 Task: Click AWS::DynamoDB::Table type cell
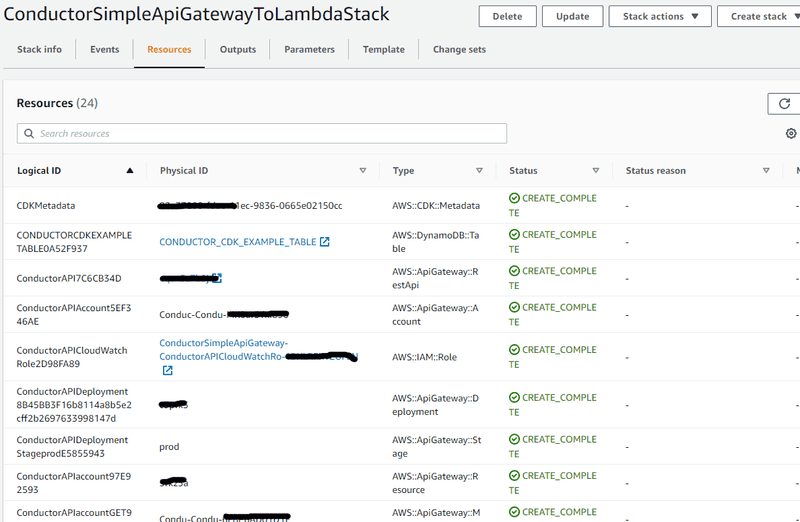pyautogui.click(x=436, y=242)
